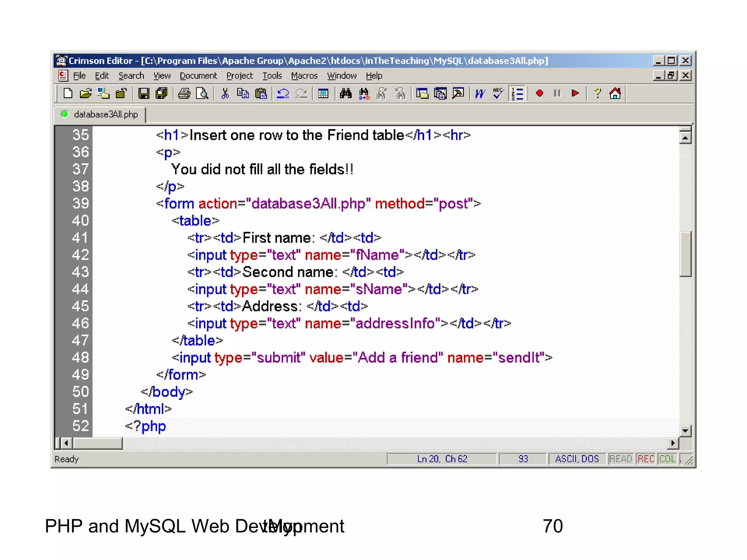Open Find with the binoculars icon
Image resolution: width=747 pixels, height=560 pixels.
tap(345, 94)
